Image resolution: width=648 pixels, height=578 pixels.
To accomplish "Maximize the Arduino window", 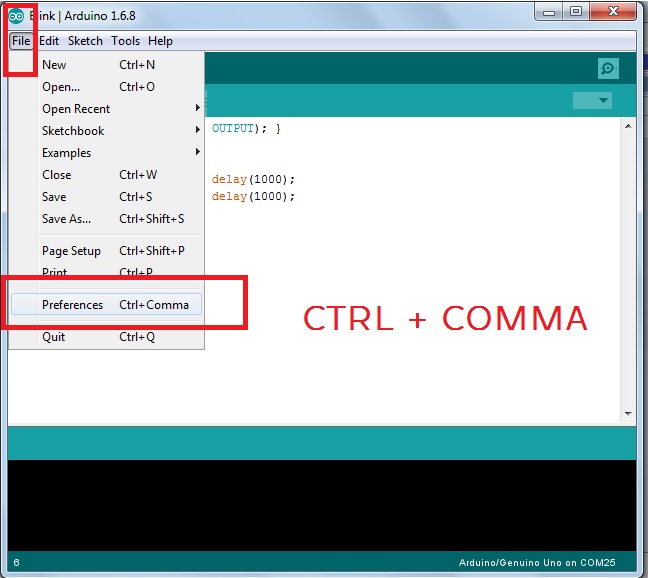I will point(576,12).
